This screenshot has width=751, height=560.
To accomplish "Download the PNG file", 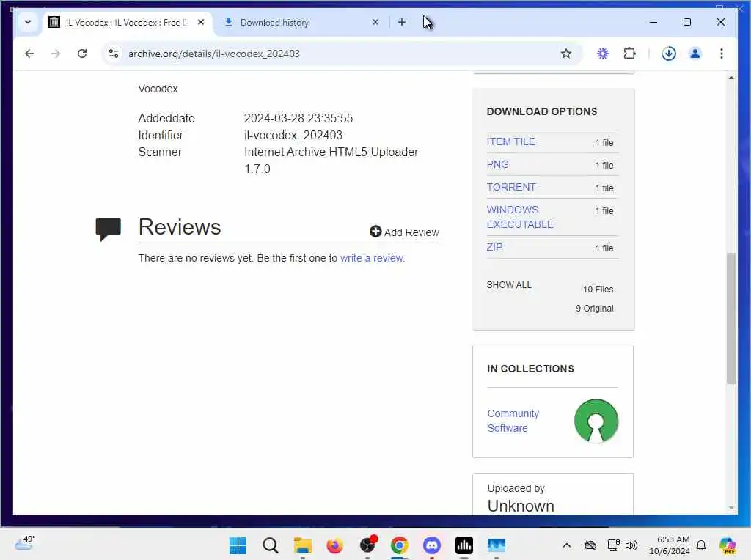I will coord(498,164).
